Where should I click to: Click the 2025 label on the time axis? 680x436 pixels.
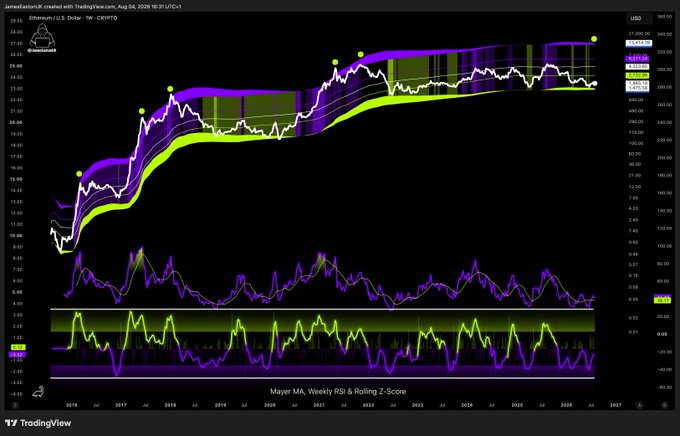point(517,405)
